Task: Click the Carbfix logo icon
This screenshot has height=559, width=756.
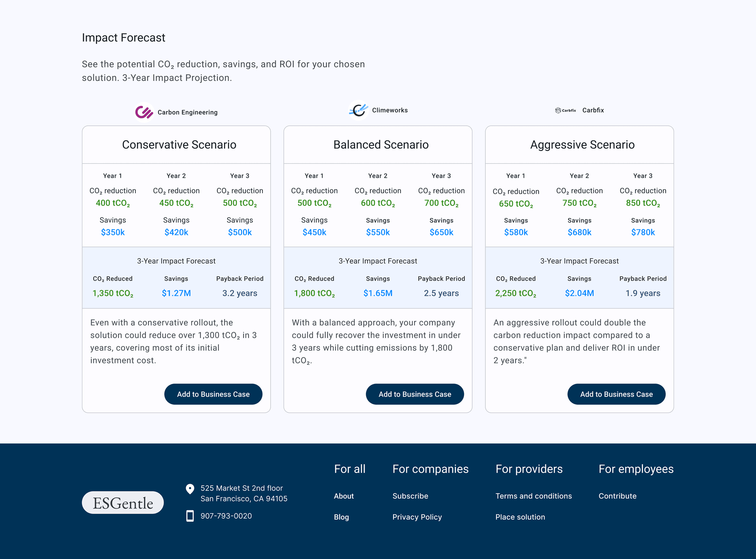Action: tap(565, 110)
